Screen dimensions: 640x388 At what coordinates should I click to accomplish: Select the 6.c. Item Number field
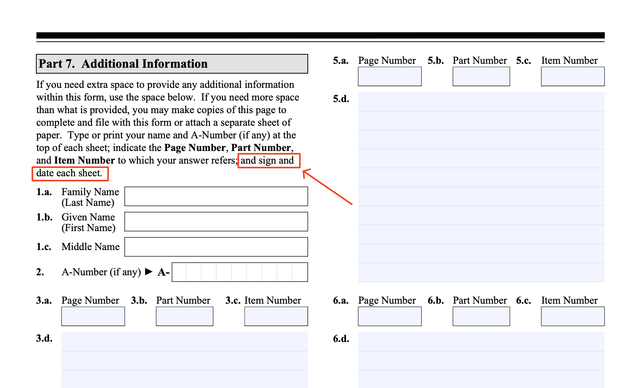click(x=573, y=316)
